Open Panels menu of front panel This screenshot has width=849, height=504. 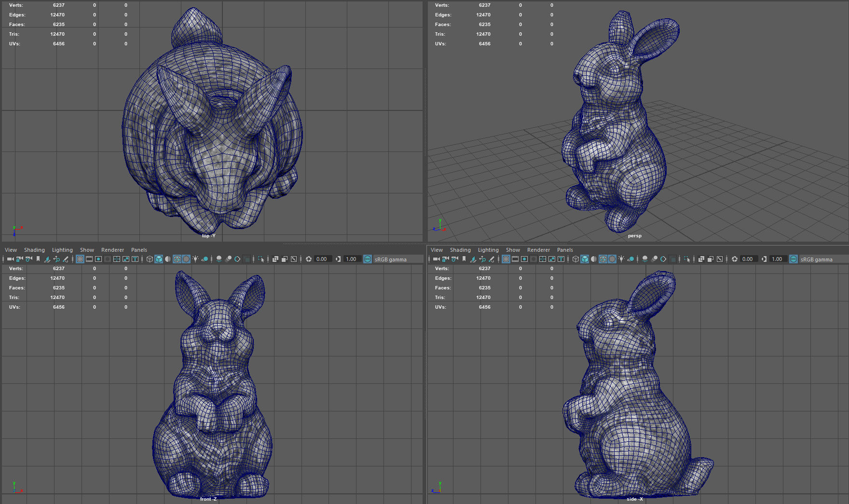[x=139, y=250]
